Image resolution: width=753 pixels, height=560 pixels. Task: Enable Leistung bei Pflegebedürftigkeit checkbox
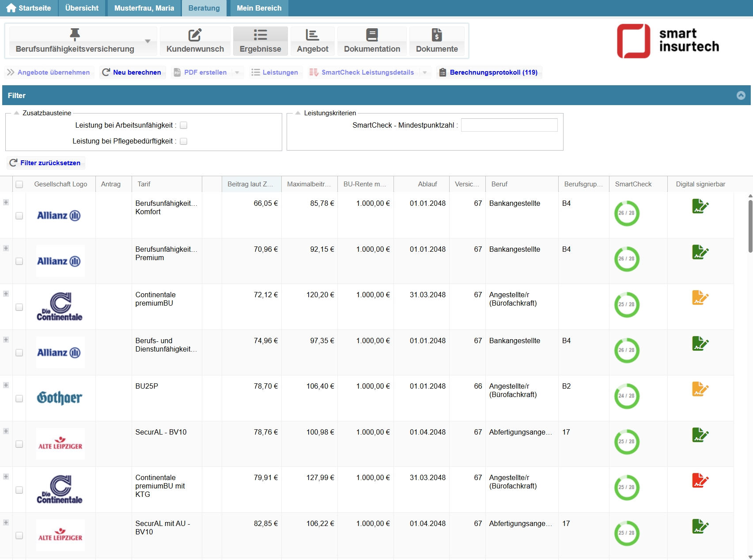tap(184, 141)
